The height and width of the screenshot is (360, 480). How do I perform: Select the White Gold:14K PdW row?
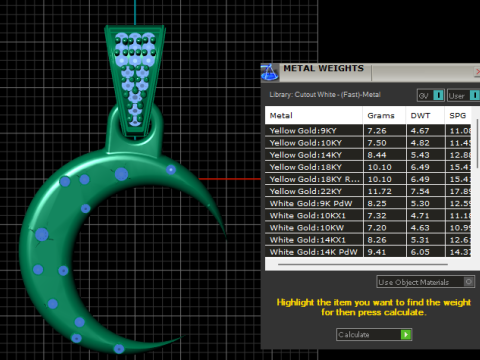tap(368, 252)
